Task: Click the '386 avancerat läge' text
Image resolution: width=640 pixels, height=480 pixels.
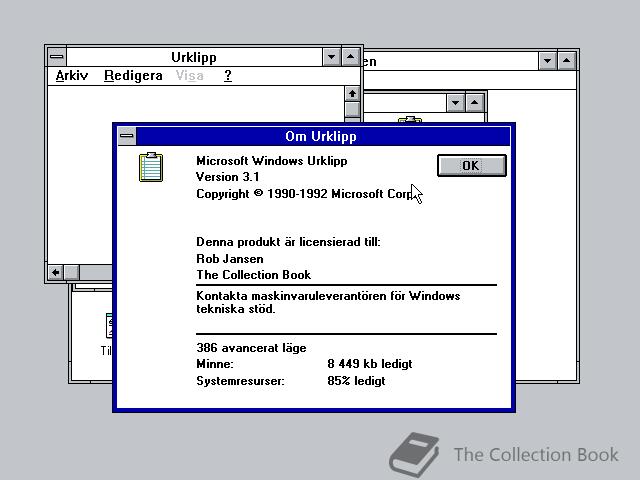Action: 251,348
